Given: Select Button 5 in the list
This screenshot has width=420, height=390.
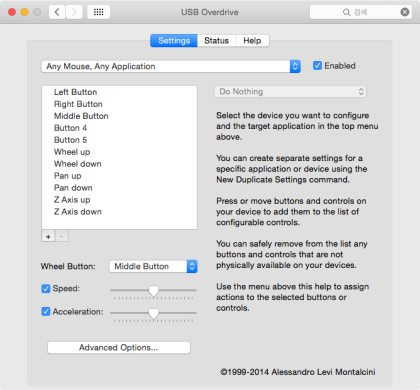Looking at the screenshot, I should tap(119, 140).
